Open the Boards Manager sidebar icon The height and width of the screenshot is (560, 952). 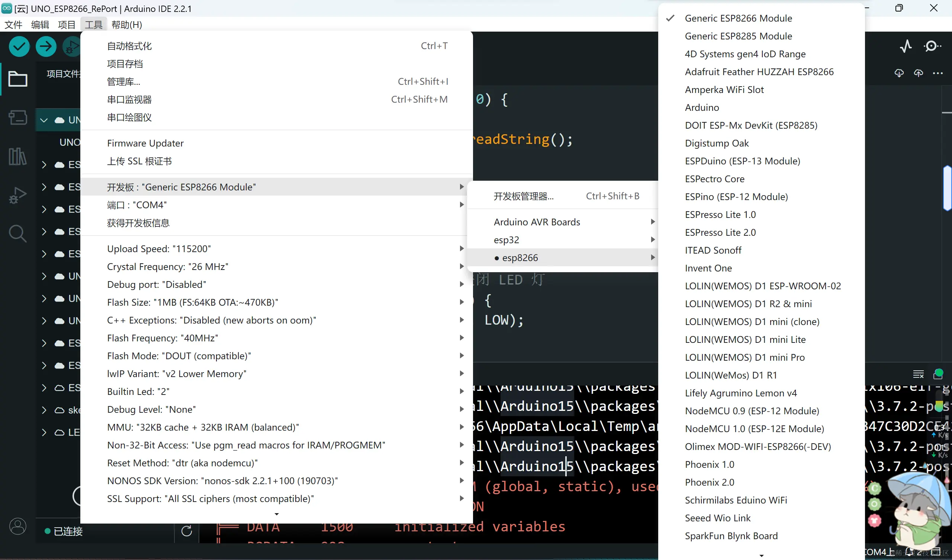(18, 117)
